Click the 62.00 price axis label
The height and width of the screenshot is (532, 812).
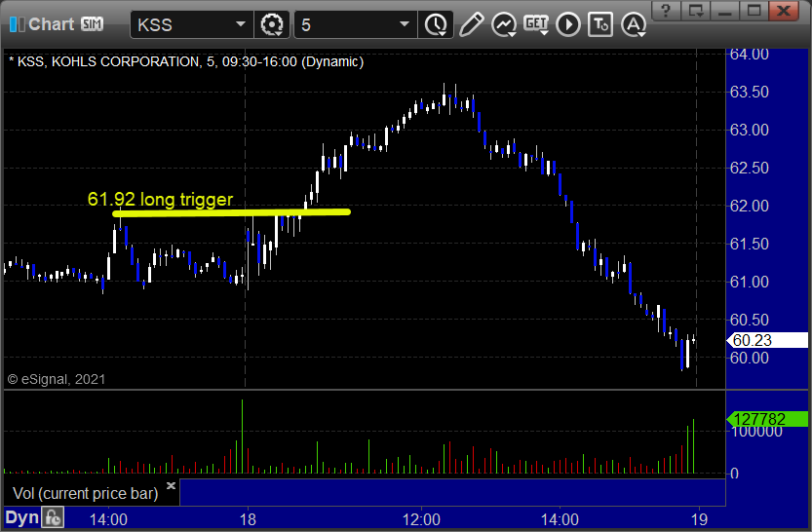pos(749,206)
